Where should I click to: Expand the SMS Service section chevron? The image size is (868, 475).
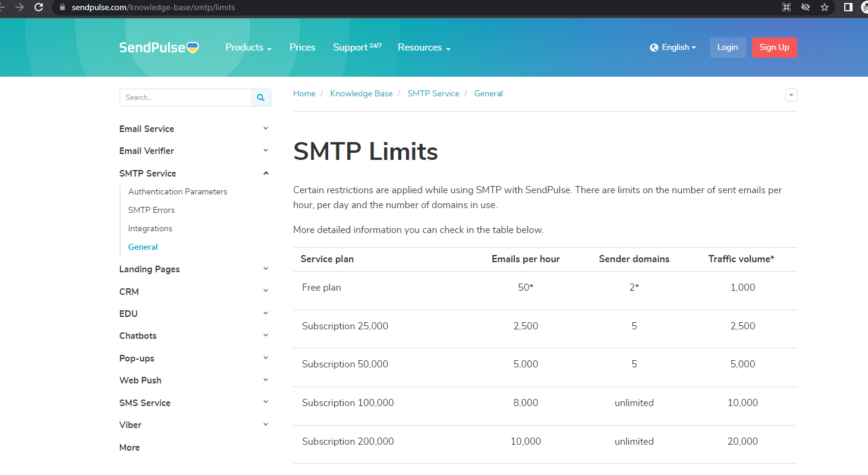266,402
